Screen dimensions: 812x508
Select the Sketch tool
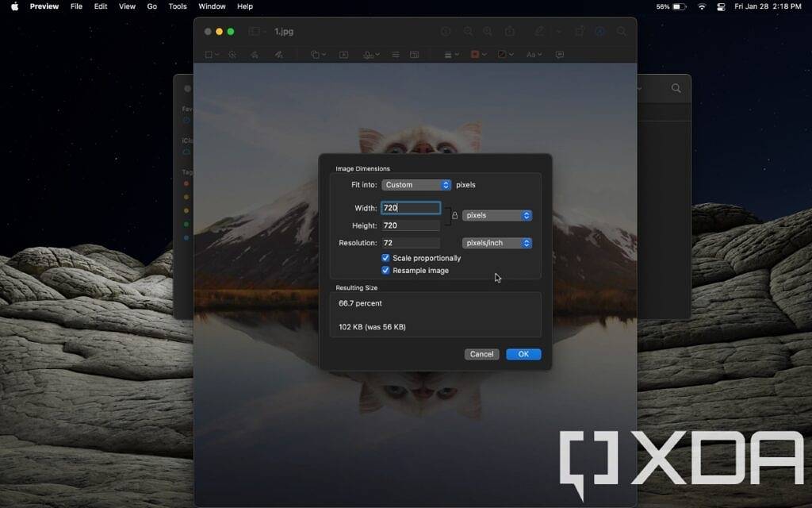[254, 55]
